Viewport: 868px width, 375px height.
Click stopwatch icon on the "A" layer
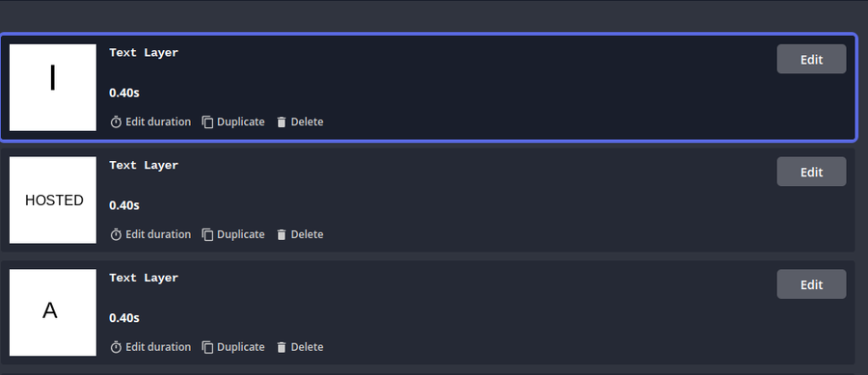tap(116, 347)
